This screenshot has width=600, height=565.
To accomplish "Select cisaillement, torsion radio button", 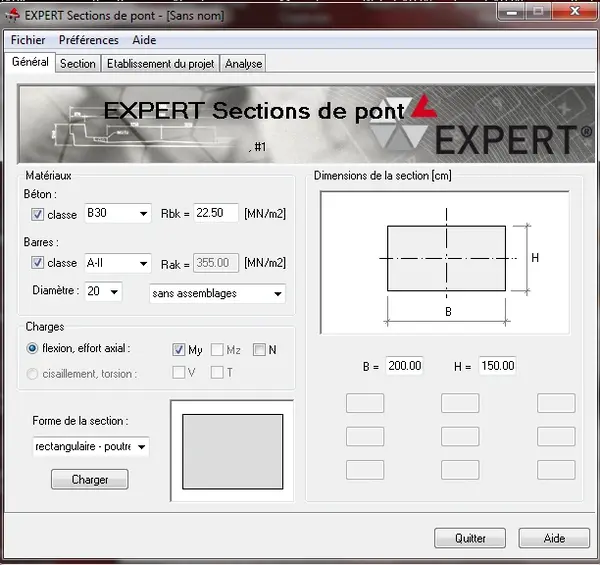I will coord(32,374).
